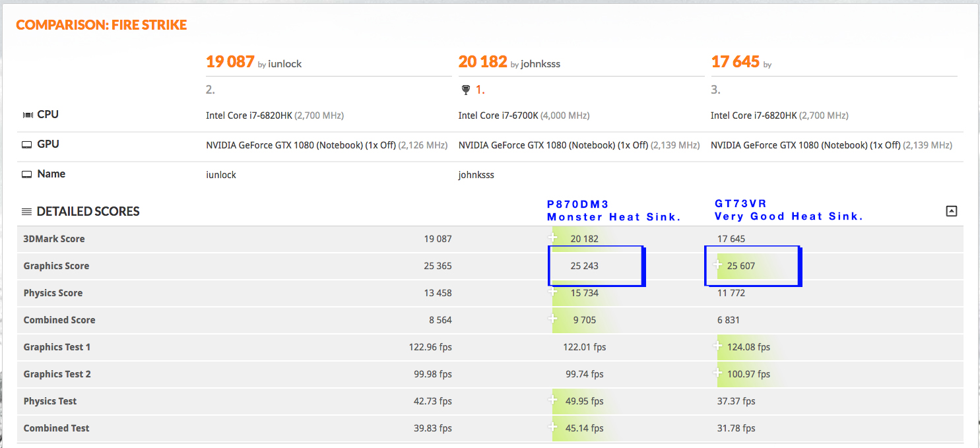Click the 99.98 fps value

[x=433, y=374]
